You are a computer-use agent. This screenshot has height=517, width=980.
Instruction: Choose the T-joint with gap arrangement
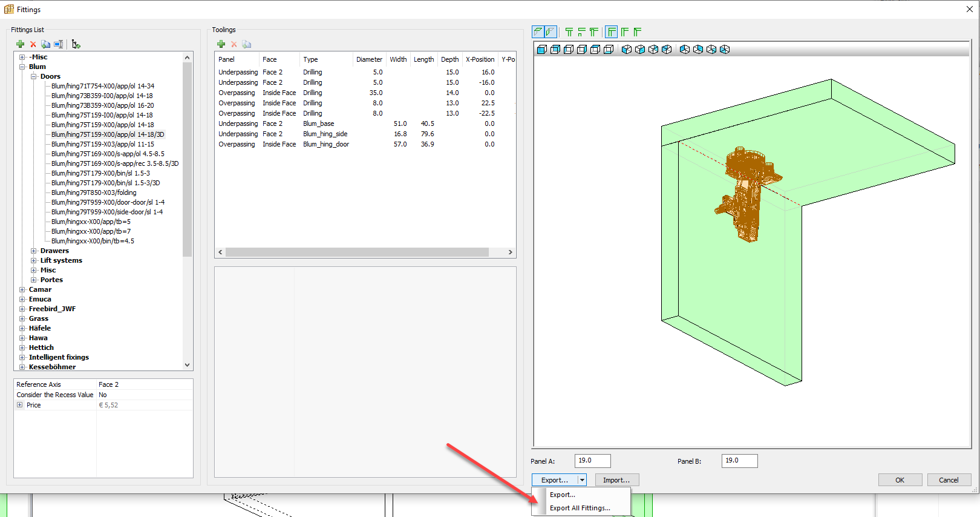[x=582, y=32]
